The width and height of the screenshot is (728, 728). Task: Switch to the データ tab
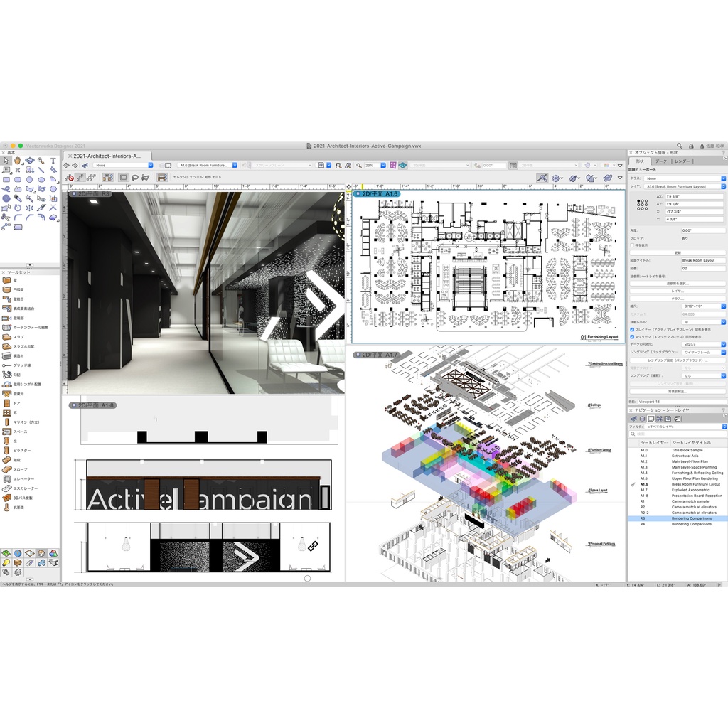coord(661,161)
